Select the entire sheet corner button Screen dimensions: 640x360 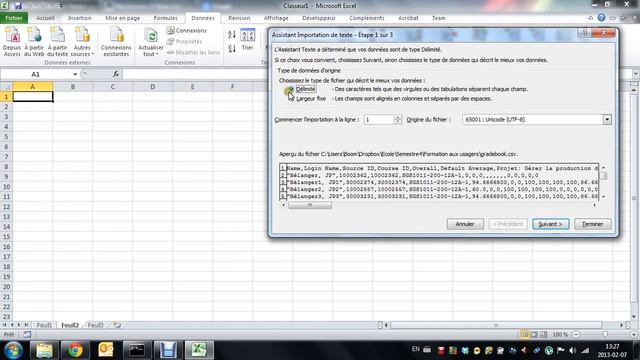[6, 87]
